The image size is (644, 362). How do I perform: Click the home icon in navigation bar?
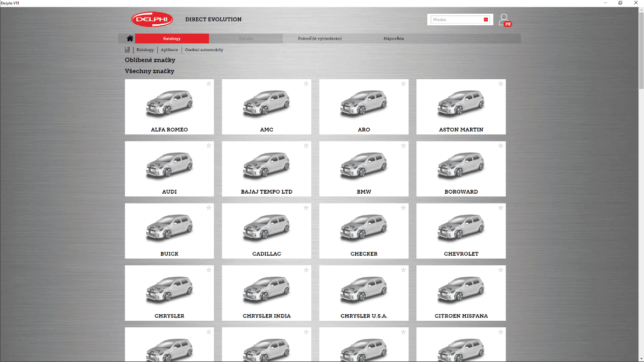point(130,39)
